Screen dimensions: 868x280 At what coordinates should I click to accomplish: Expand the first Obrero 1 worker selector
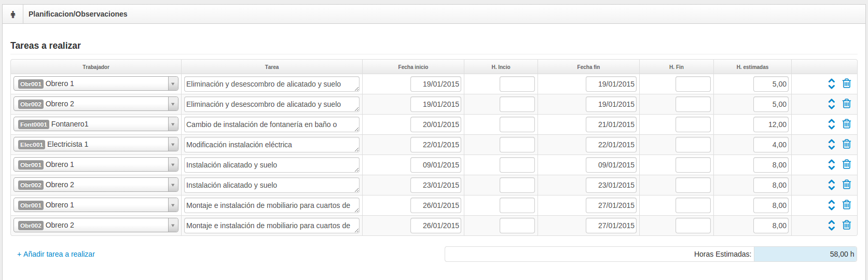96,83
